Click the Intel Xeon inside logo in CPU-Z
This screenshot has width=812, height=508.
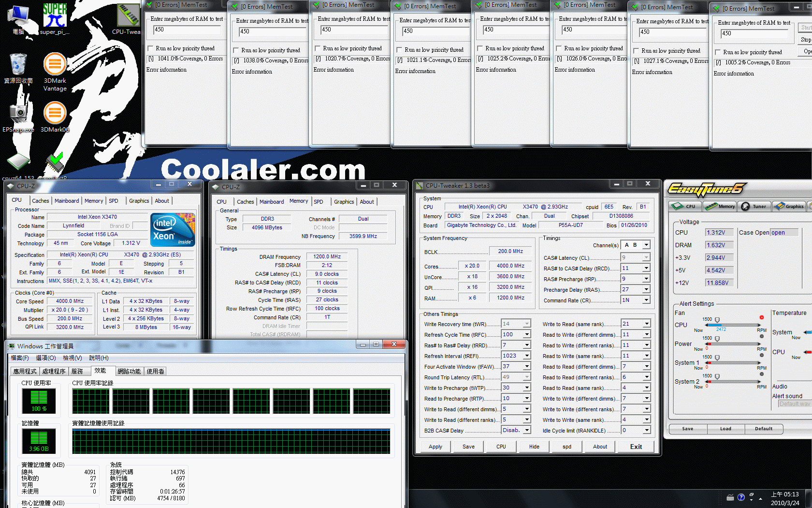pyautogui.click(x=173, y=229)
